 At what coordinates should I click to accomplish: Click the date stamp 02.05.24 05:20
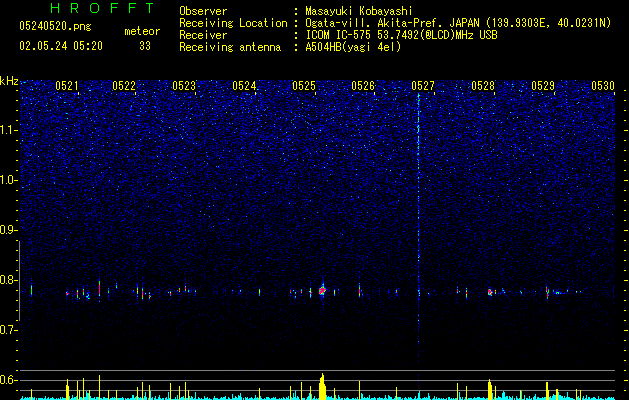point(61,46)
